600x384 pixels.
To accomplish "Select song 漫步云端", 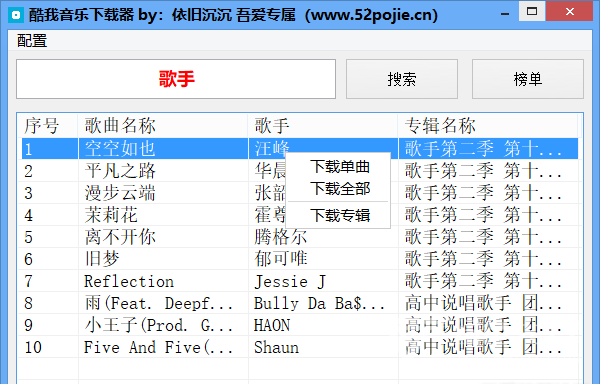I will 120,193.
